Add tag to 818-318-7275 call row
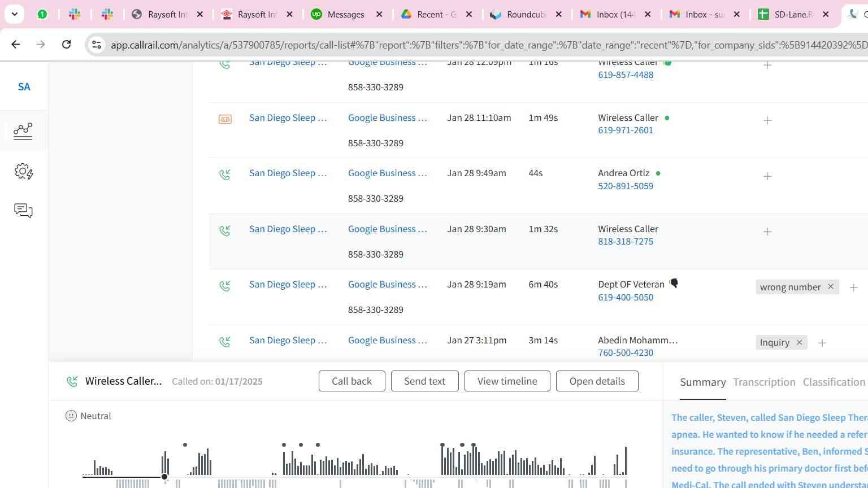This screenshot has height=488, width=868. 767,232
